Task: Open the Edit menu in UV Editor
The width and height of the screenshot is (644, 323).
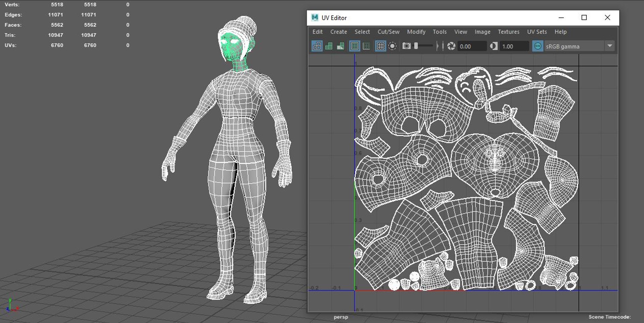Action: tap(317, 32)
